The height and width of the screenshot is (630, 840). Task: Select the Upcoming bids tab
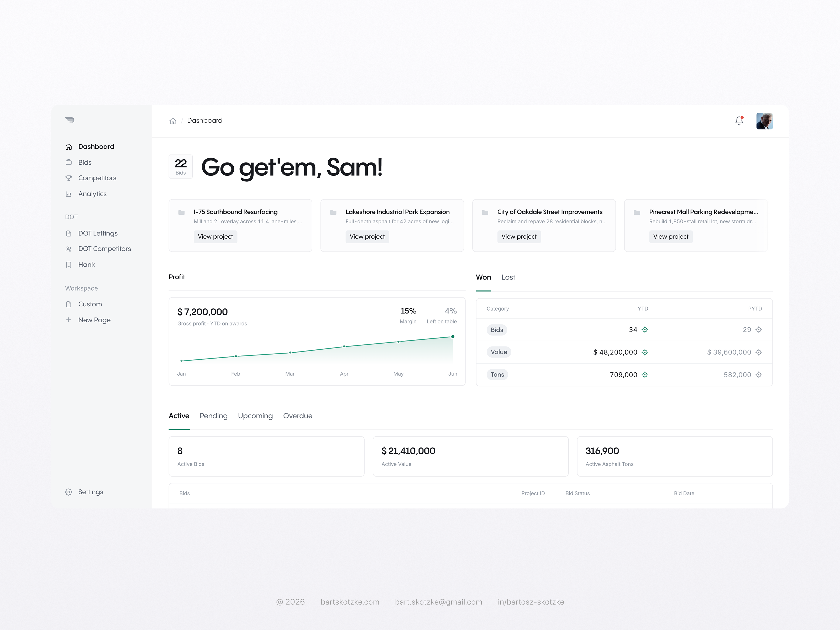point(255,416)
